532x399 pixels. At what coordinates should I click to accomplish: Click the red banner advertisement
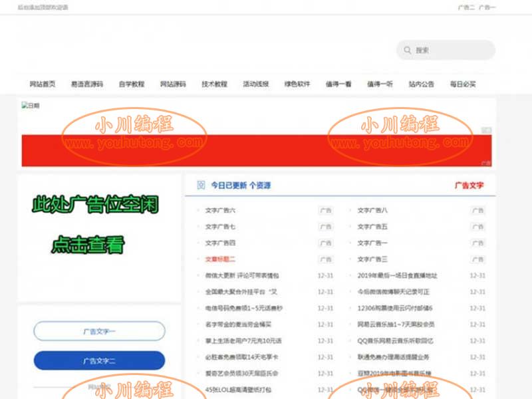[x=257, y=150]
